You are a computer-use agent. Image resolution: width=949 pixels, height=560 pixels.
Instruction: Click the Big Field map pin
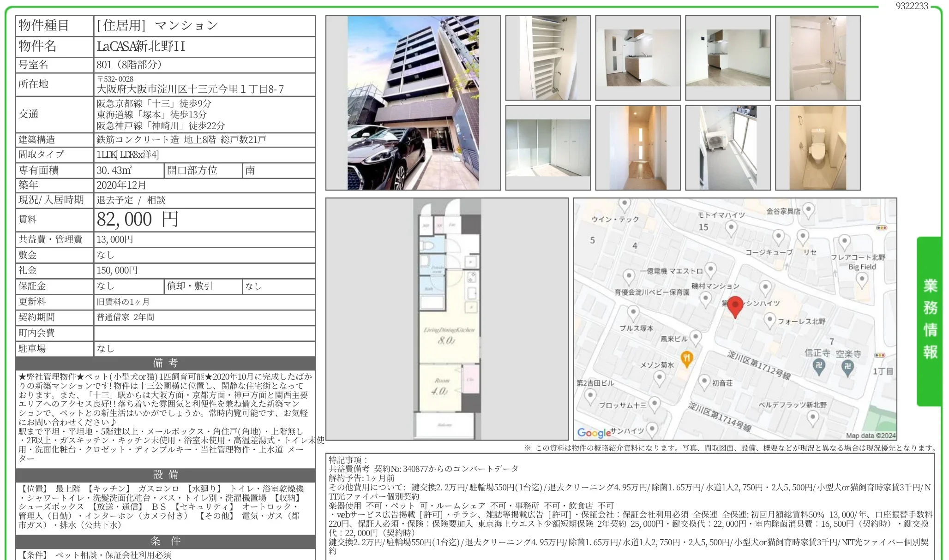click(x=861, y=279)
